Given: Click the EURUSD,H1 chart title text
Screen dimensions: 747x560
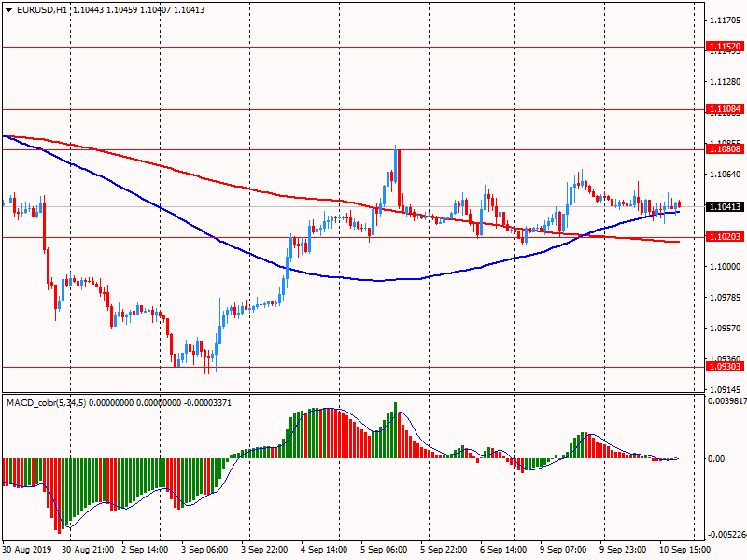Looking at the screenshot, I should pyautogui.click(x=42, y=9).
